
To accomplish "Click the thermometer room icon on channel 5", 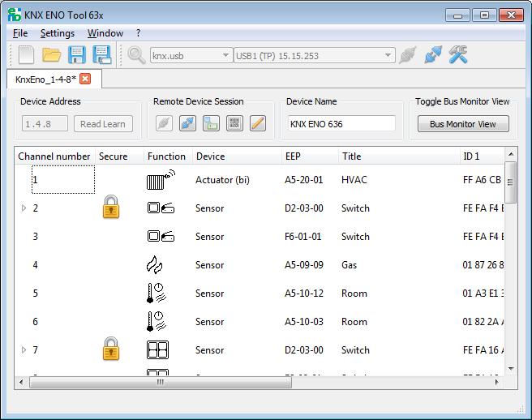I will pos(157,294).
